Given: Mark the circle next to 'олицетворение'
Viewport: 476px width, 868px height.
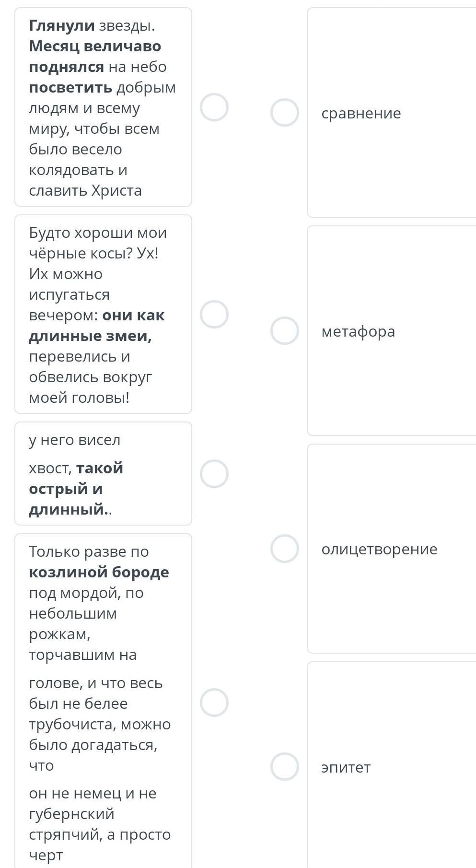Looking at the screenshot, I should coord(285,549).
